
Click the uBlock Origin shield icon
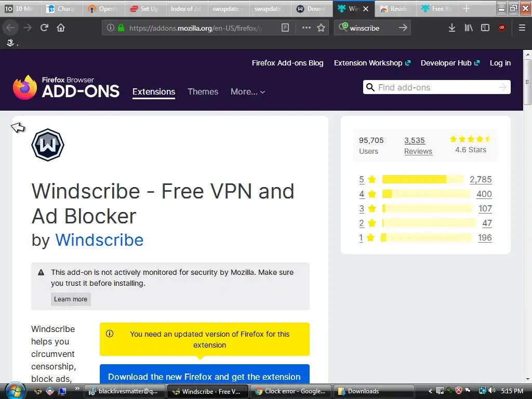pos(502,28)
